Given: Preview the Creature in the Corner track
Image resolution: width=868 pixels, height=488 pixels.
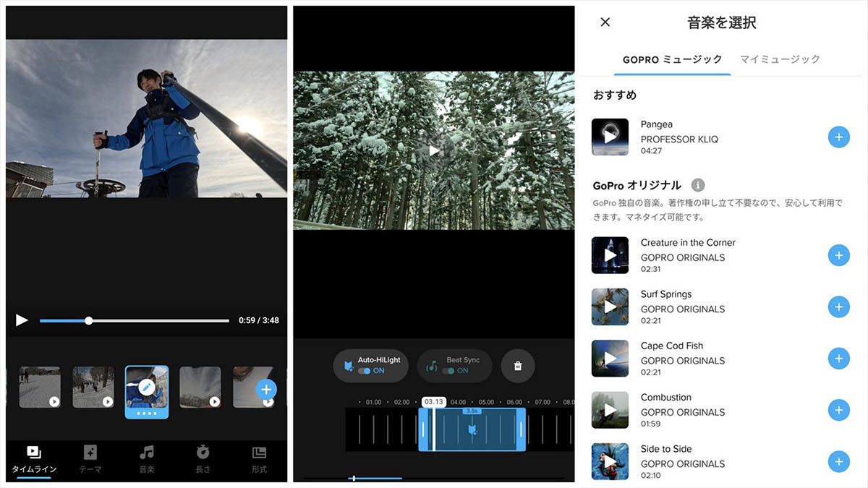Looking at the screenshot, I should click(610, 255).
